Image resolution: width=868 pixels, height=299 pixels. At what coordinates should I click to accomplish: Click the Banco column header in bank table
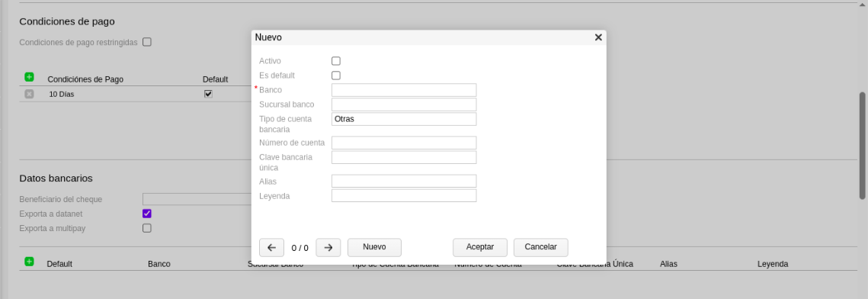tap(159, 264)
